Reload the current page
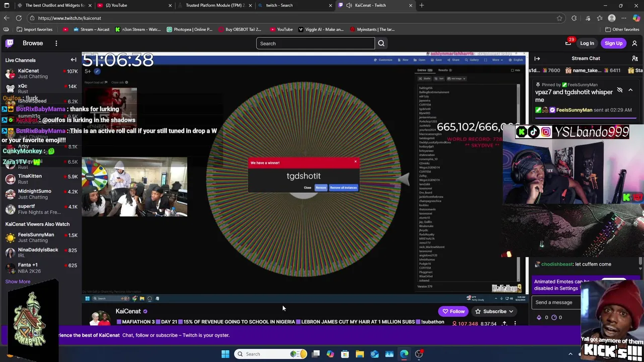644x362 pixels. click(19, 18)
